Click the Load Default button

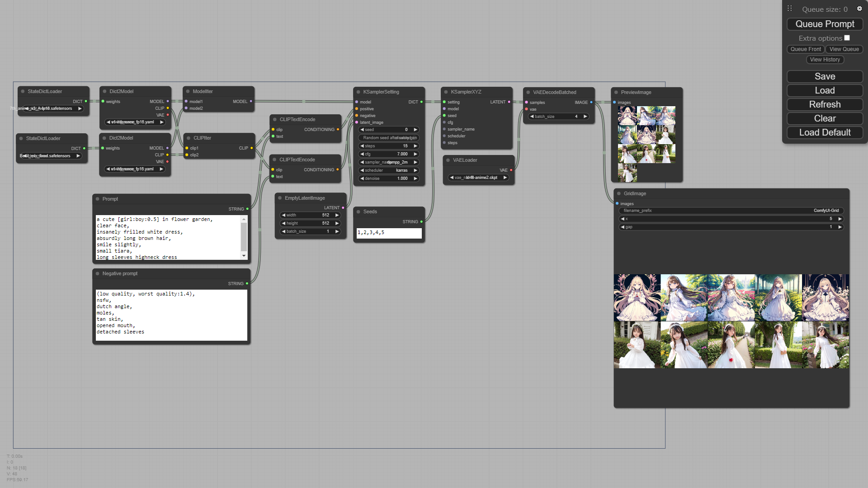click(825, 132)
